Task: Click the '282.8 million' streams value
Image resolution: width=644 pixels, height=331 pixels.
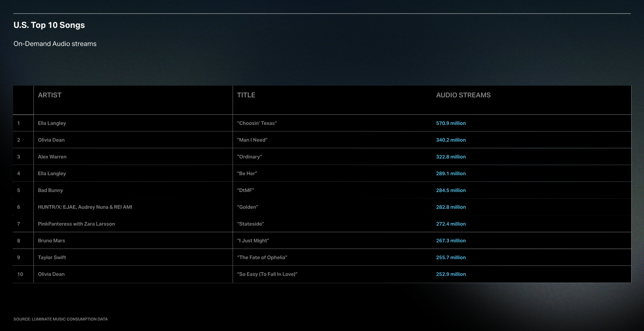Action: coord(451,207)
